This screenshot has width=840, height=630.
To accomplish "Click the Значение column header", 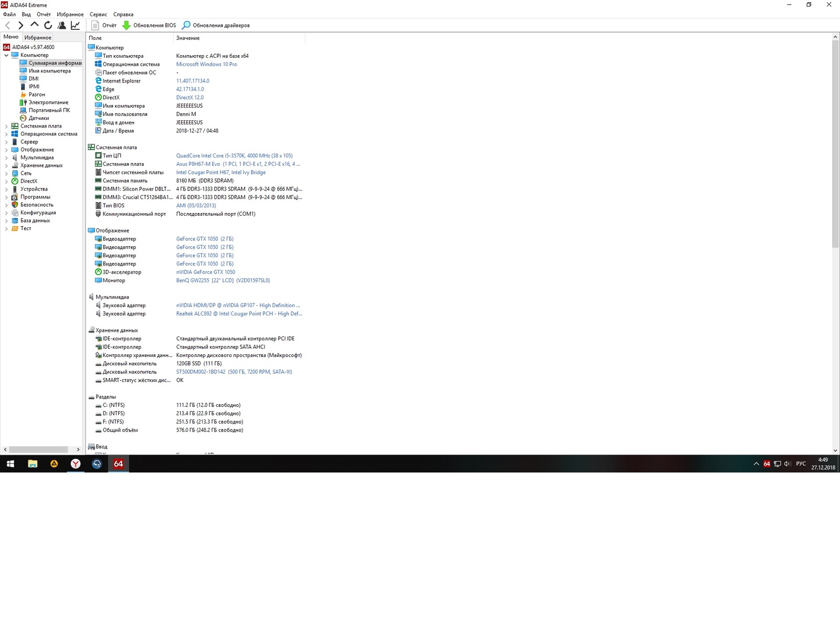I will tap(239, 38).
